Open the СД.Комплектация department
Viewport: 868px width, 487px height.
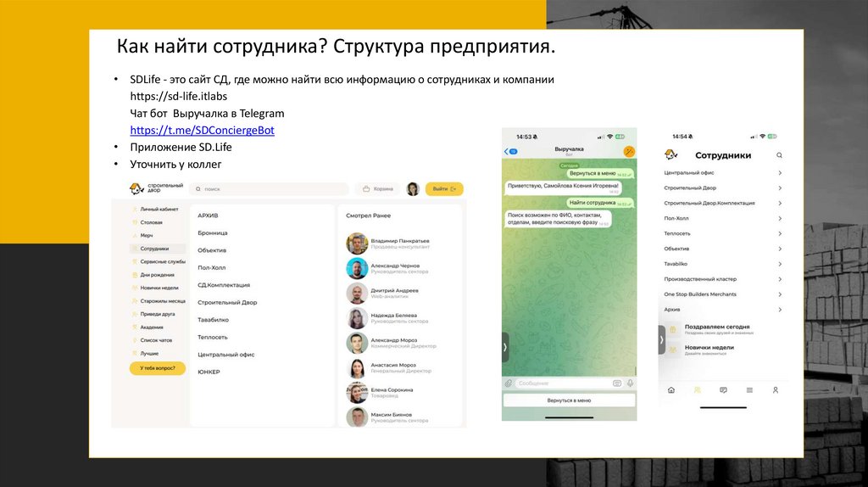[x=224, y=285]
